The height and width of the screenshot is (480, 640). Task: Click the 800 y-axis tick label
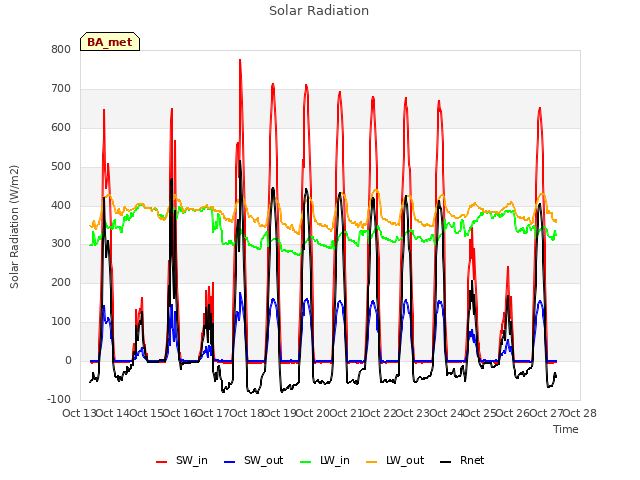tap(61, 49)
